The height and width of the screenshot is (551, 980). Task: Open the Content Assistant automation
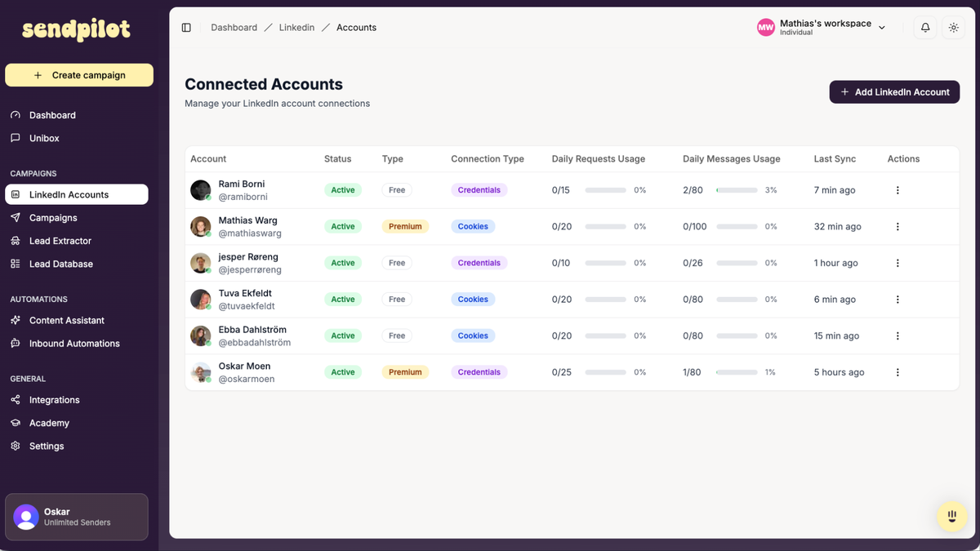tap(67, 320)
